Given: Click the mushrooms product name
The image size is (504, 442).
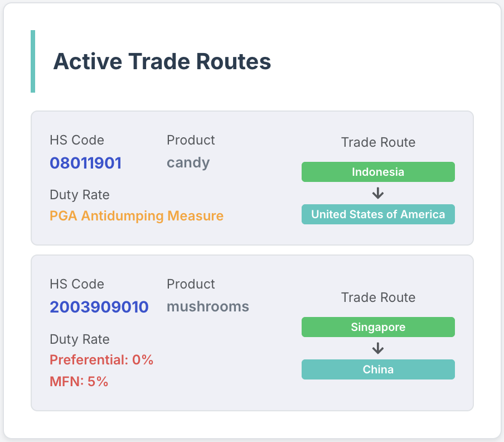Looking at the screenshot, I should point(207,306).
